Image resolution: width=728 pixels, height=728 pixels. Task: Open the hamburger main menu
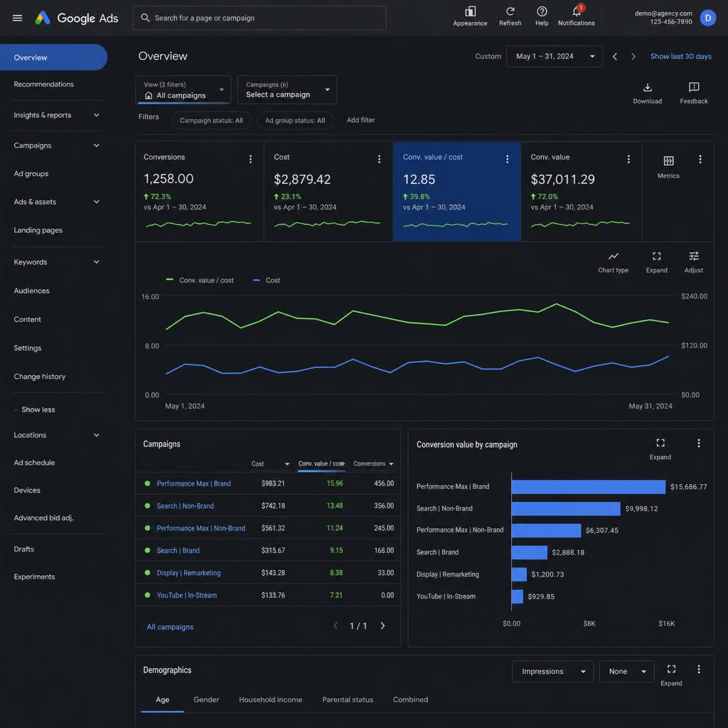(17, 18)
